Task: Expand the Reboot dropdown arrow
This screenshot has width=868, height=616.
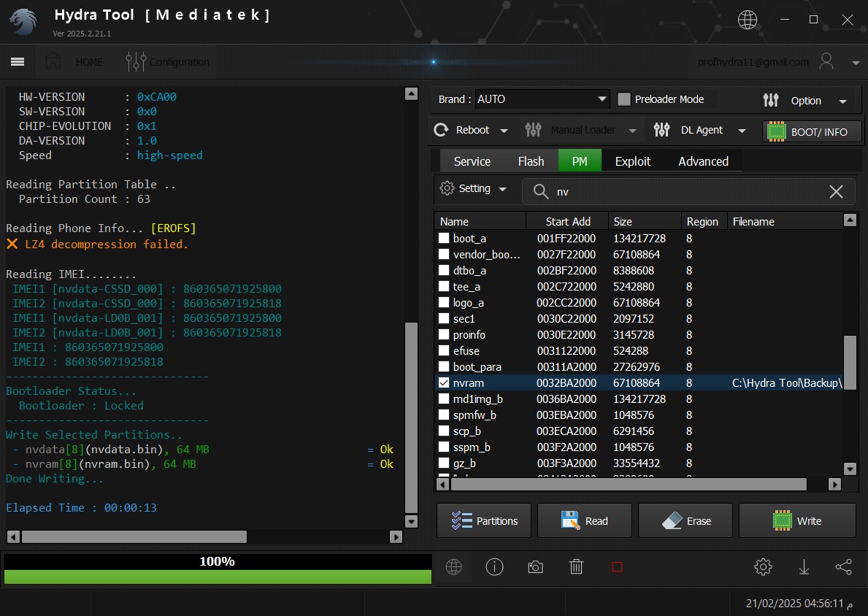Action: [504, 131]
